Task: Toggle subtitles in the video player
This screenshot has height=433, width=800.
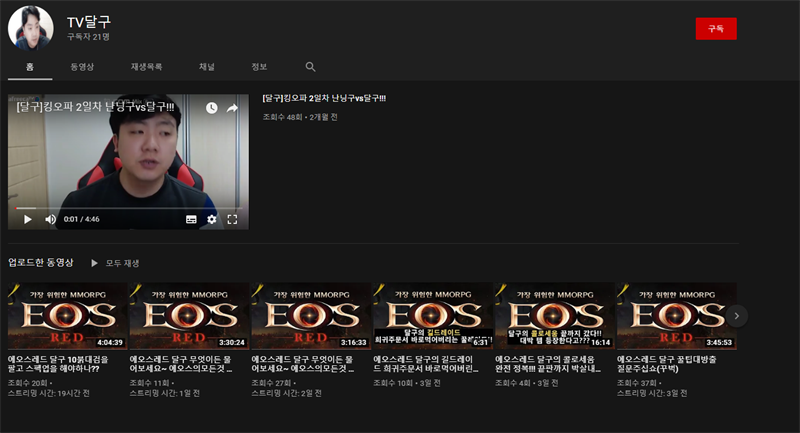Action: [191, 219]
